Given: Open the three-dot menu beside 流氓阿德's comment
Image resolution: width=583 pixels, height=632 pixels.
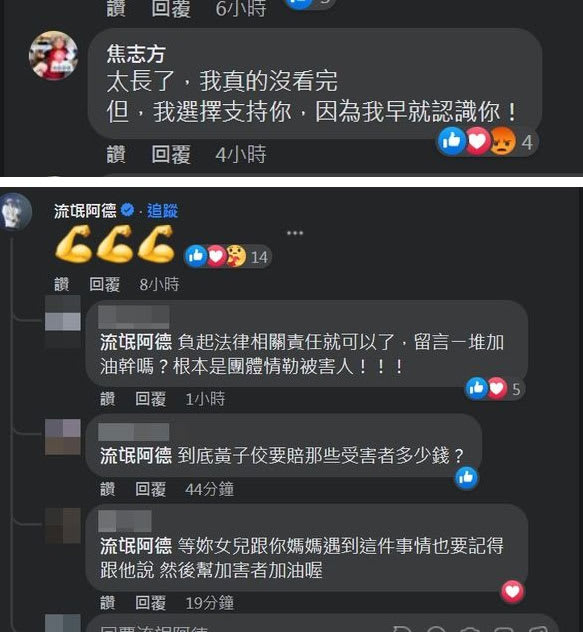Looking at the screenshot, I should (295, 233).
